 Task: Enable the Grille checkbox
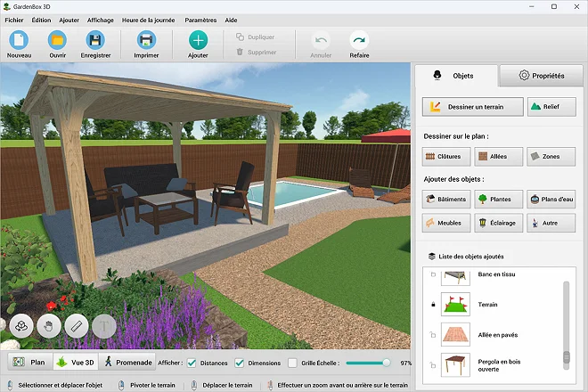(292, 363)
